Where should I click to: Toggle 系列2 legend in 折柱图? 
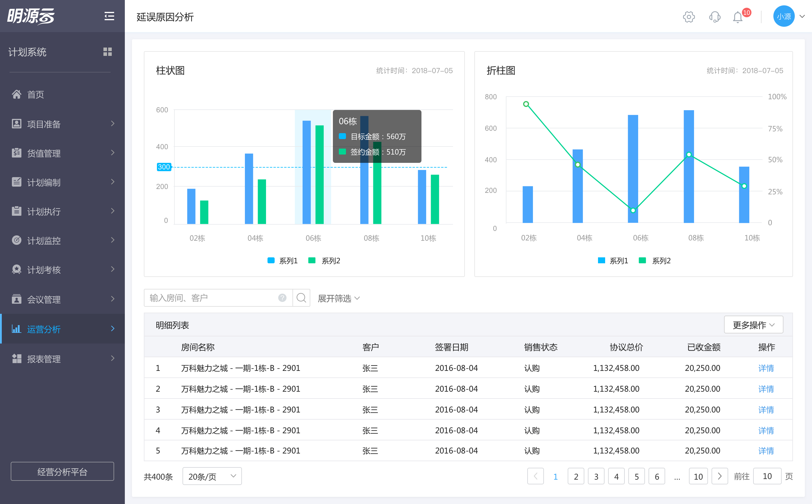pos(655,261)
